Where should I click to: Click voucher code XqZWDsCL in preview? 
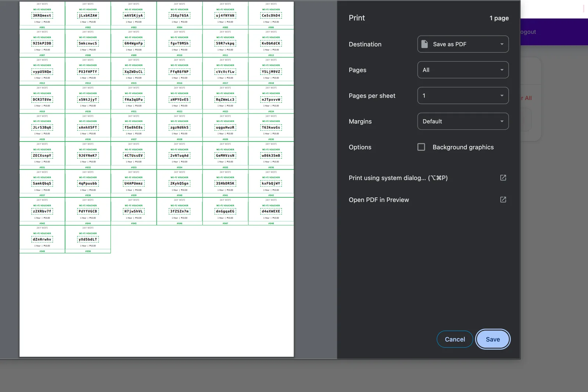(x=134, y=72)
